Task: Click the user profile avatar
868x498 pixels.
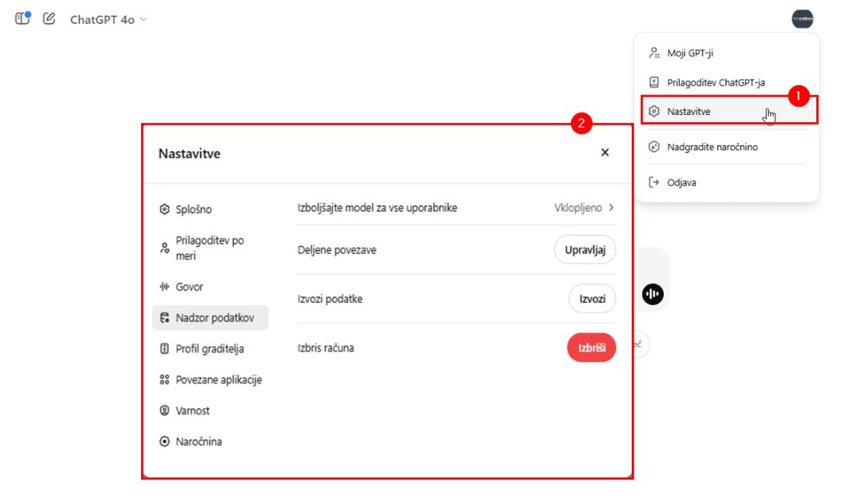Action: [802, 19]
